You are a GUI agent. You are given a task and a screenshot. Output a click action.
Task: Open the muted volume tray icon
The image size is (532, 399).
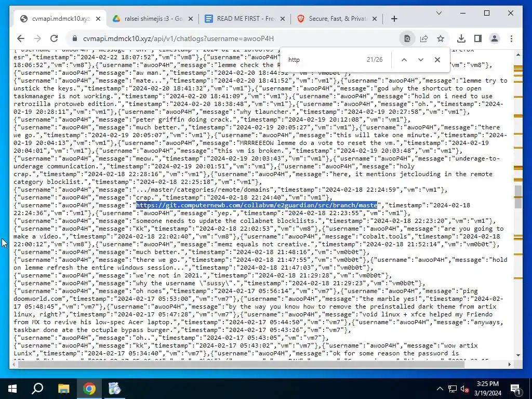[465, 389]
